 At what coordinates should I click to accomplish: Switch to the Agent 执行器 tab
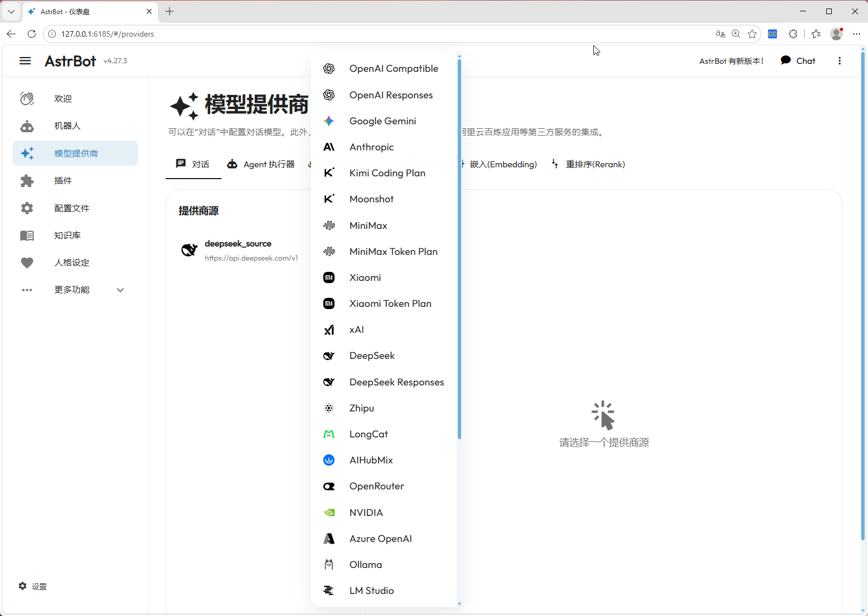coord(261,164)
